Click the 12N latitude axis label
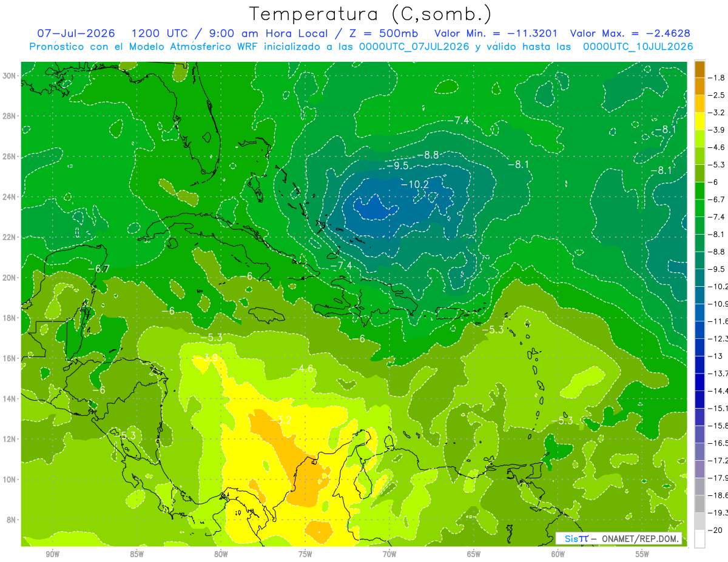This screenshot has height=562, width=728. coord(10,439)
